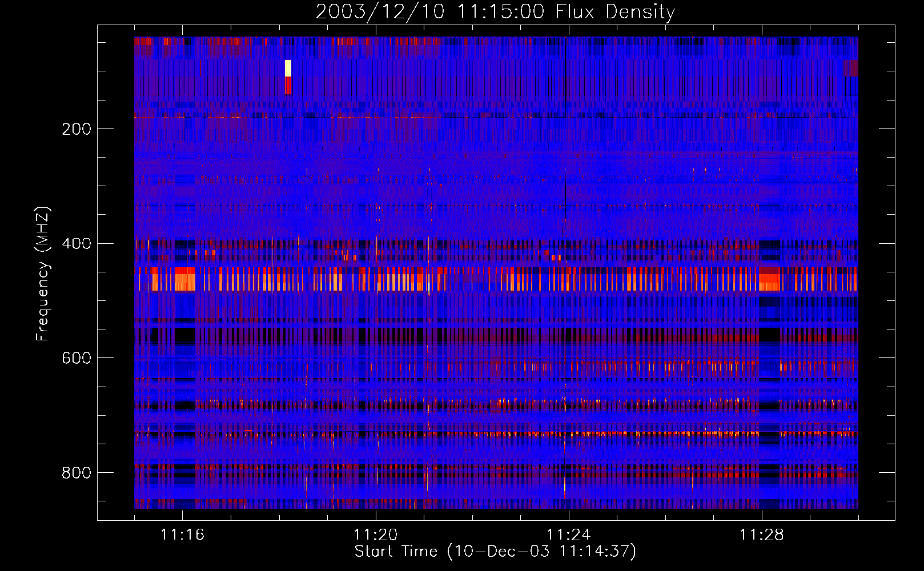Image resolution: width=924 pixels, height=571 pixels.
Task: Click the 11:20 time tick label
Action: (375, 534)
